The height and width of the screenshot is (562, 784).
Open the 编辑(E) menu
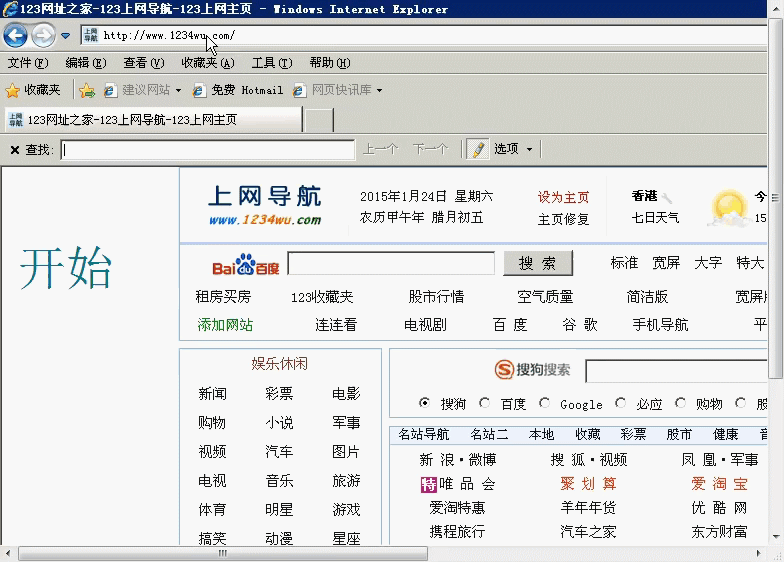click(86, 63)
